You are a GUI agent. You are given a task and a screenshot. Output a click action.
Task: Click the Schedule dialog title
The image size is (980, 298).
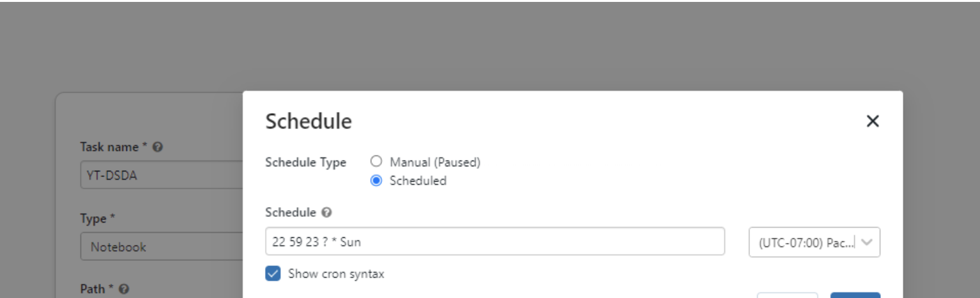(309, 122)
